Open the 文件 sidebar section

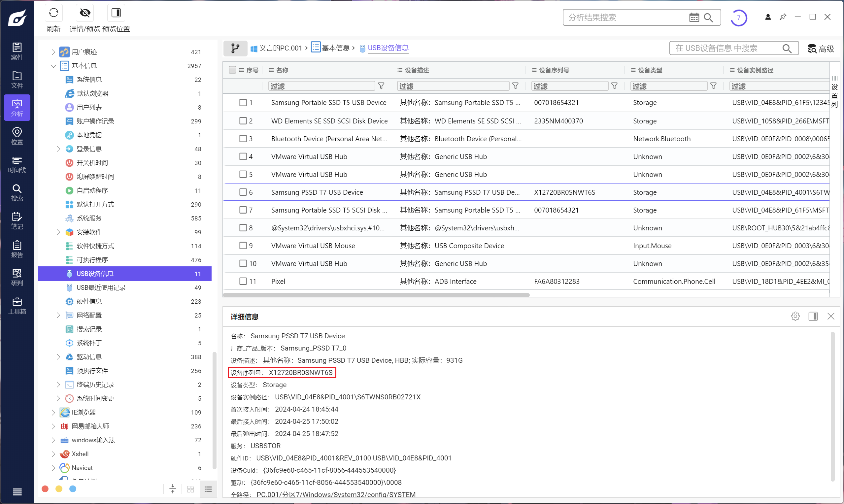click(17, 80)
